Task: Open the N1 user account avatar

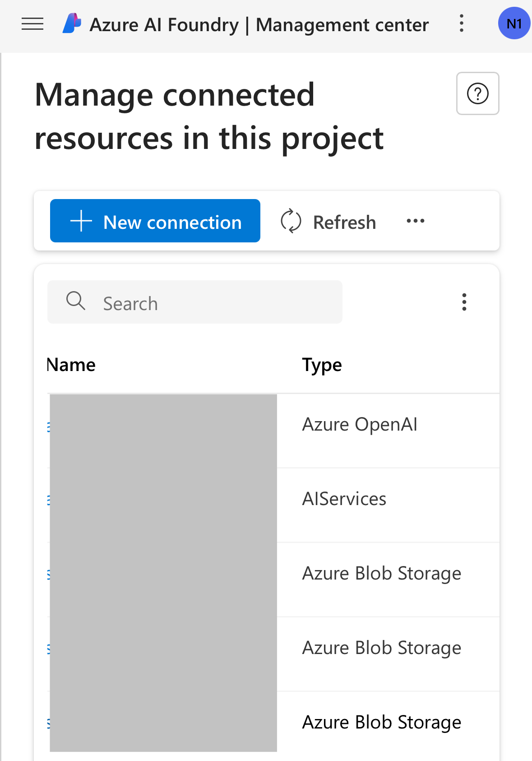Action: pos(514,23)
